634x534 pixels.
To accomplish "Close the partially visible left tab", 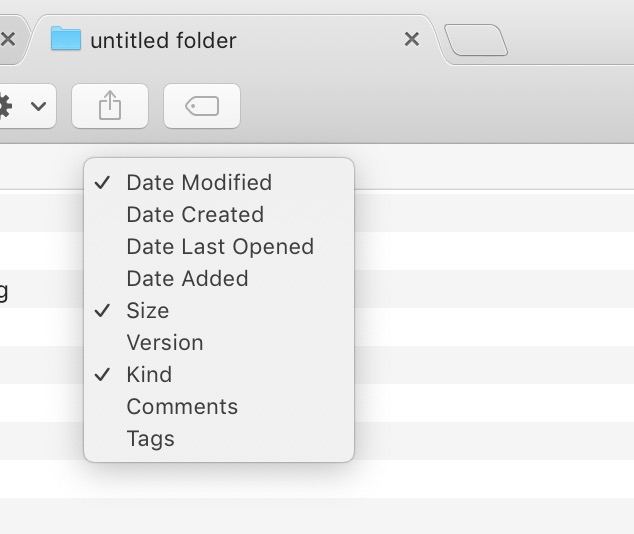I will (8, 40).
